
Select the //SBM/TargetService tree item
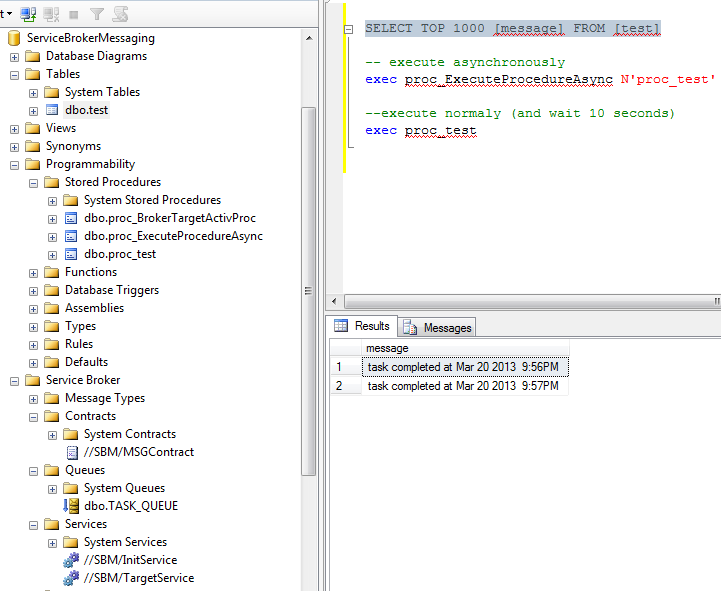coord(139,578)
